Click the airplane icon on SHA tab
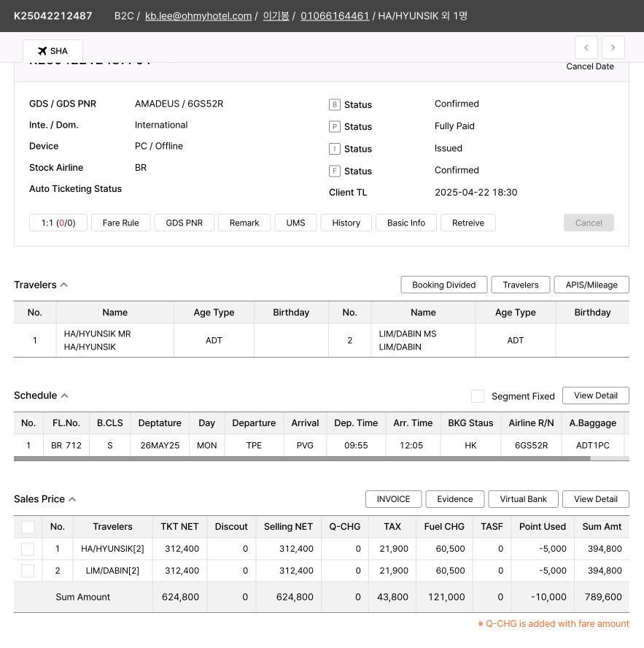644x648 pixels. (x=42, y=51)
